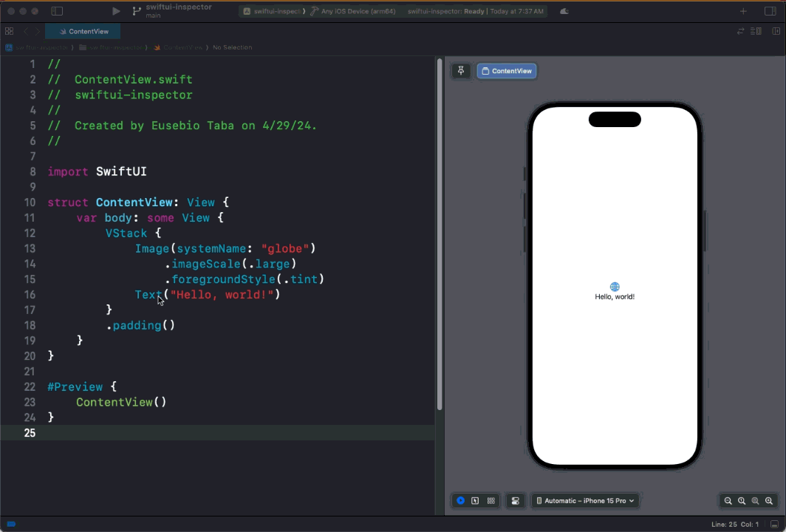Click the ContentView() call on line 23

[121, 402]
